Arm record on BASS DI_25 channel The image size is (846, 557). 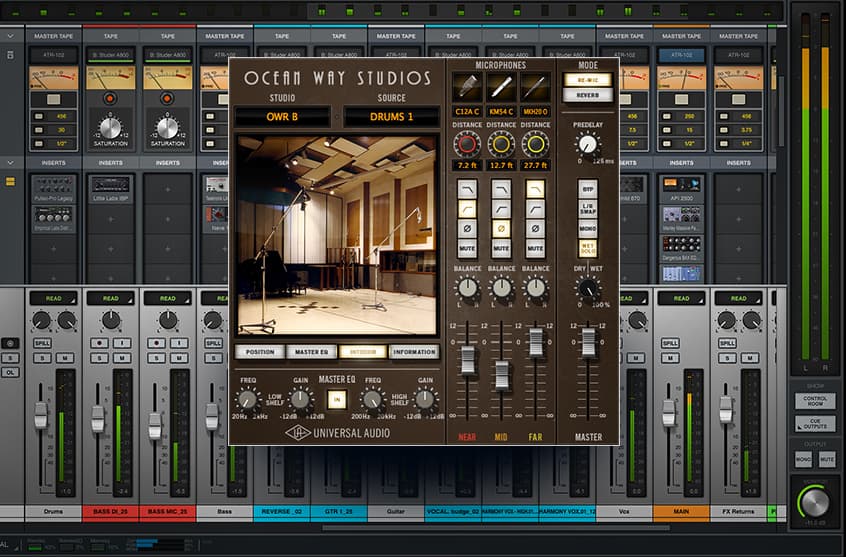coord(99,343)
